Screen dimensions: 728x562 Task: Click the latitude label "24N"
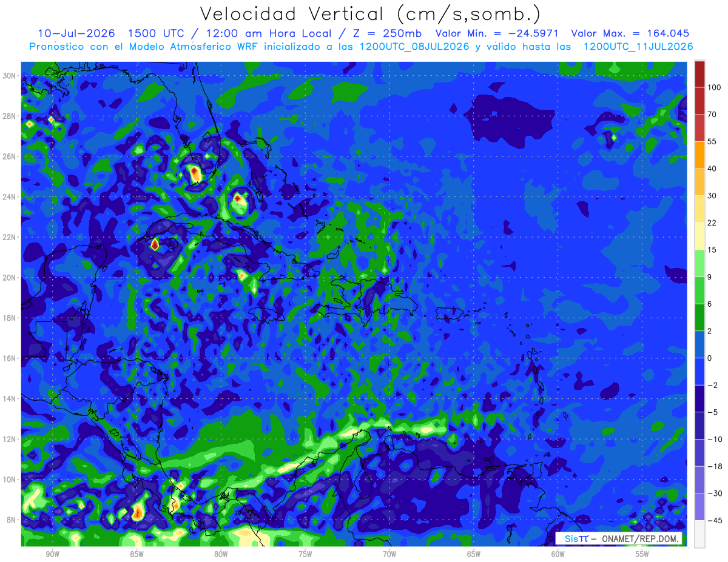click(x=10, y=196)
